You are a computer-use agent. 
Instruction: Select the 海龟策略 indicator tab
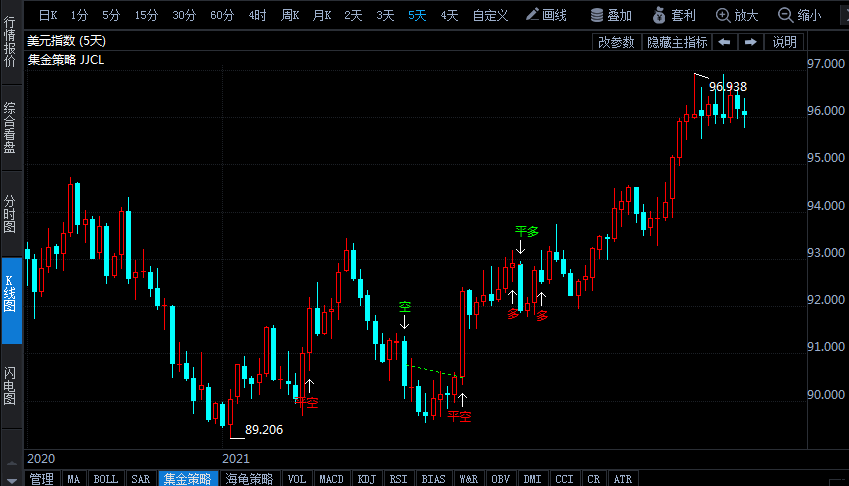tap(250, 479)
